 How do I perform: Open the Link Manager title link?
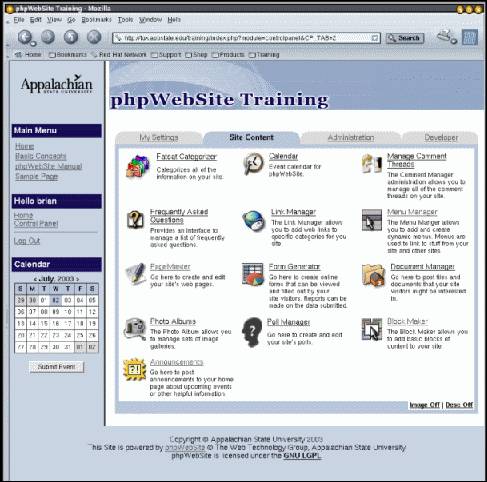click(293, 212)
